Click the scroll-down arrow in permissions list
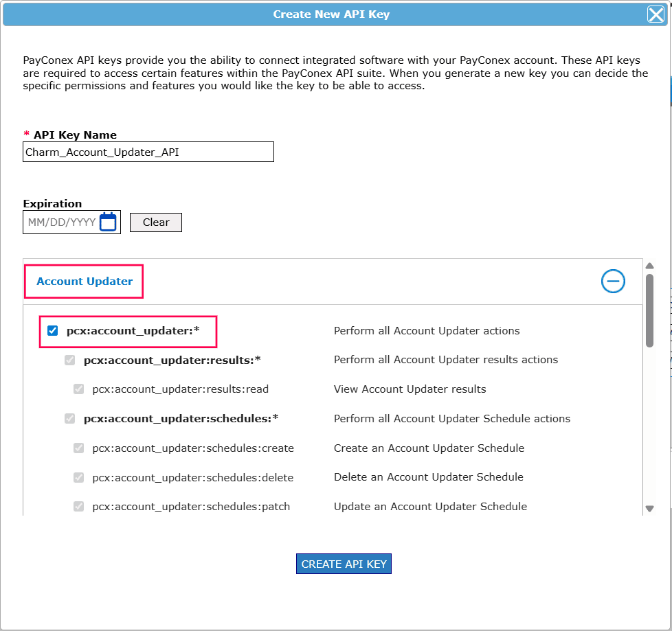The image size is (672, 631). (649, 508)
